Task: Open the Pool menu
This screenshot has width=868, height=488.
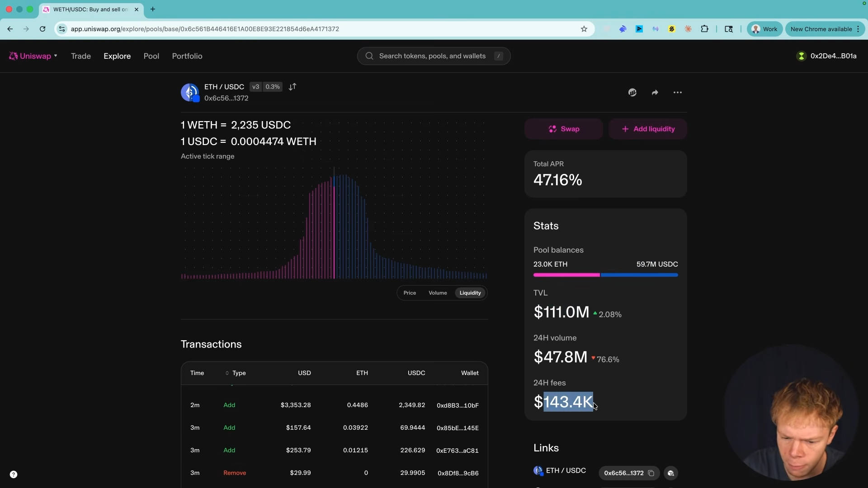Action: [x=151, y=56]
